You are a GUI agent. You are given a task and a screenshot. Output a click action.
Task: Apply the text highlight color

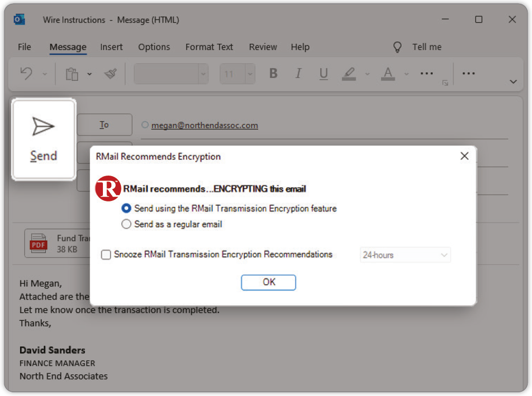[x=348, y=74]
